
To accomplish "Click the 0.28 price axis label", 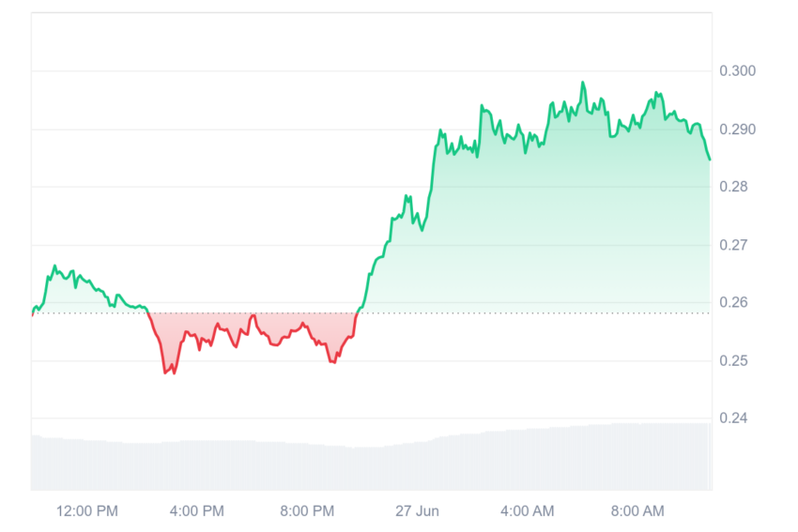I will (733, 187).
